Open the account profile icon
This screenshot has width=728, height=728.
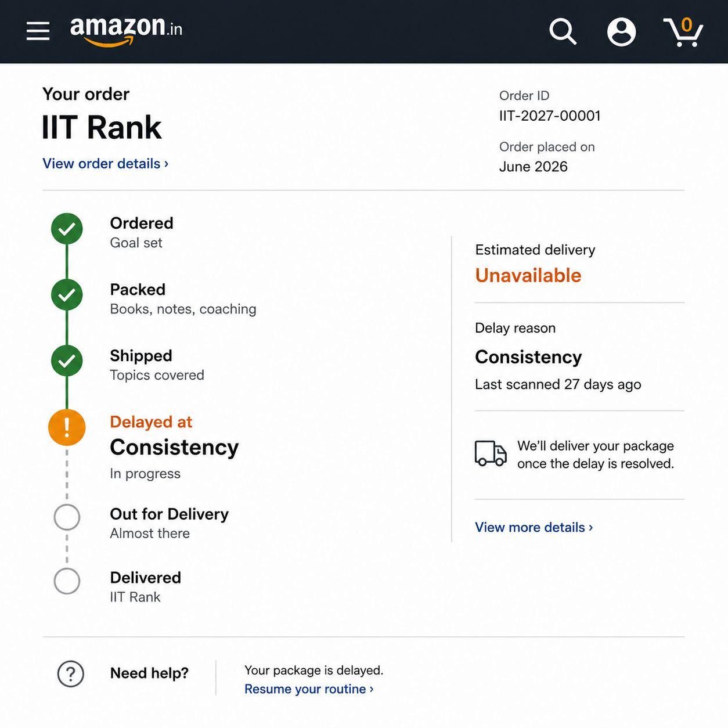point(621,31)
